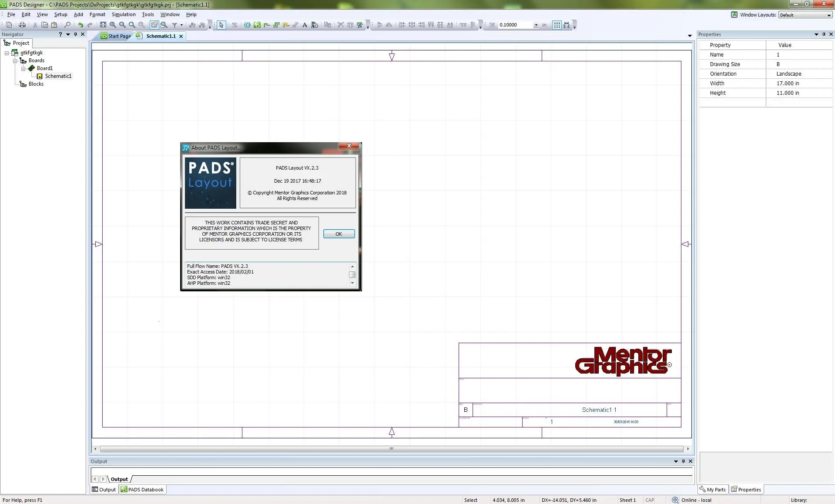
Task: Click the New document toolbar icon
Action: coord(9,25)
